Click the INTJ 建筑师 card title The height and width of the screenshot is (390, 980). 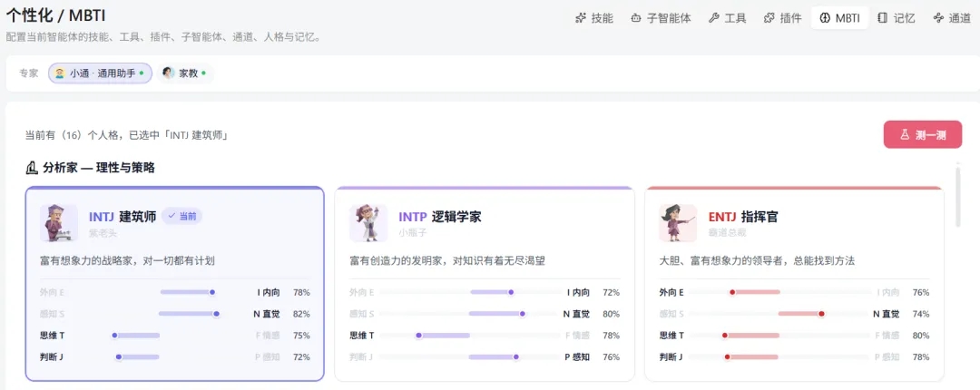122,217
